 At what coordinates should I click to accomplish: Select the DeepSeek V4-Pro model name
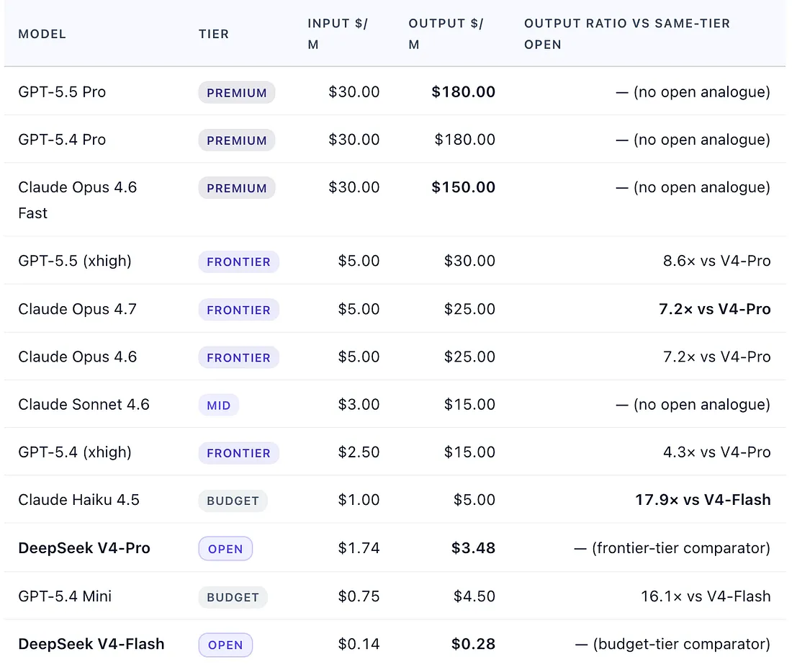click(84, 547)
